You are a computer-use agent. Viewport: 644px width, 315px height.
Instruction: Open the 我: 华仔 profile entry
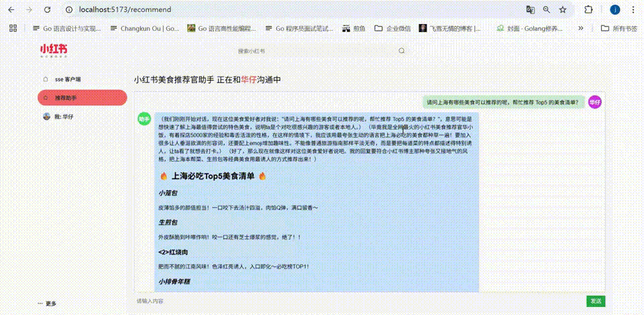point(82,117)
